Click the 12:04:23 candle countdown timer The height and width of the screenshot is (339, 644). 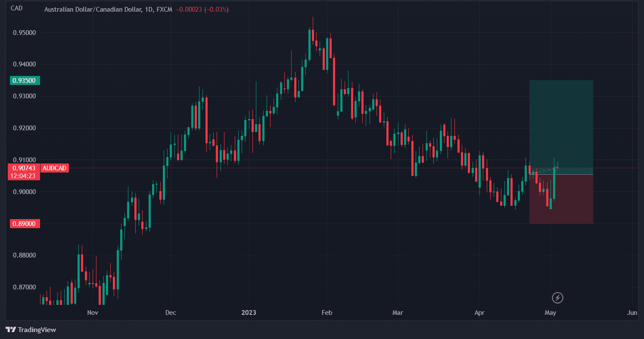(24, 176)
